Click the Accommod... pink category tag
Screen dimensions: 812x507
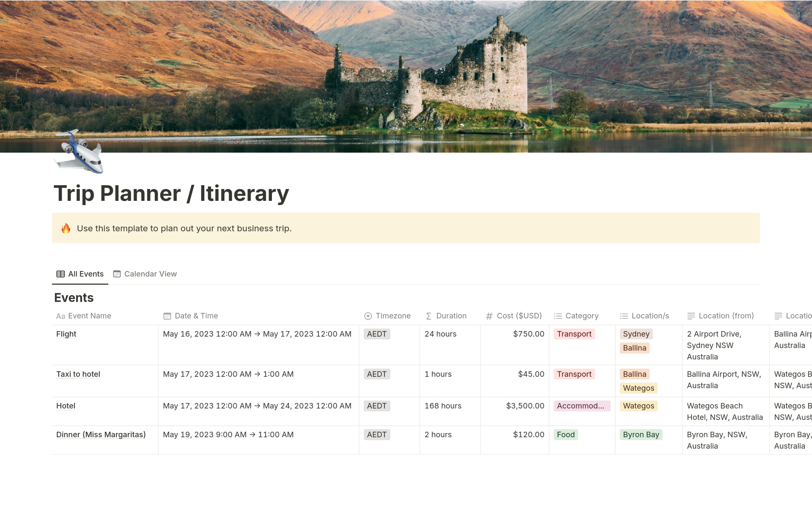click(x=582, y=406)
